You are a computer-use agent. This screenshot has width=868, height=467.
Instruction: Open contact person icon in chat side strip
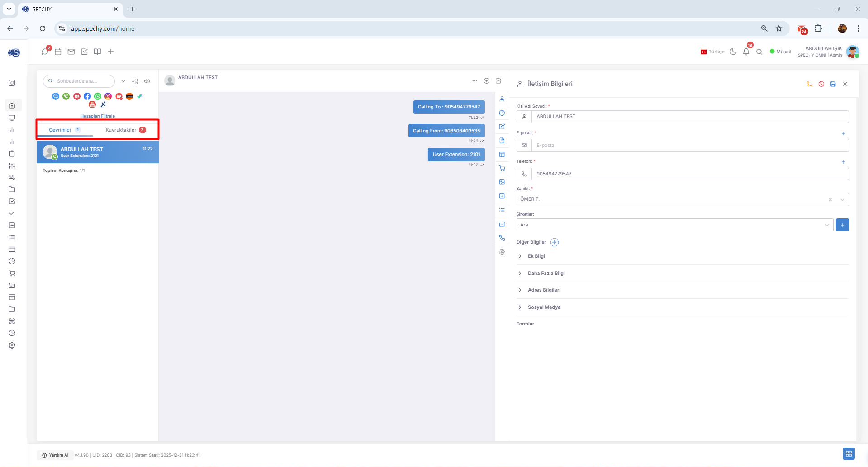coord(502,99)
